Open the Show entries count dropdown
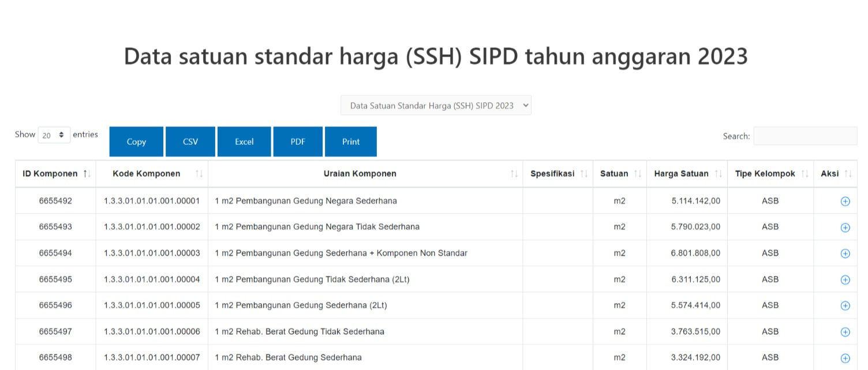This screenshot has width=868, height=370. [x=54, y=135]
